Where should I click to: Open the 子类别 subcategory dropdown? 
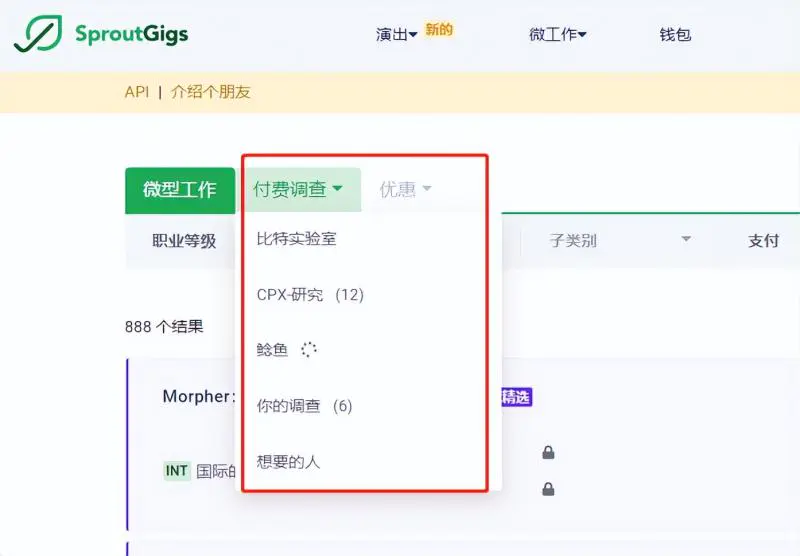click(x=619, y=240)
